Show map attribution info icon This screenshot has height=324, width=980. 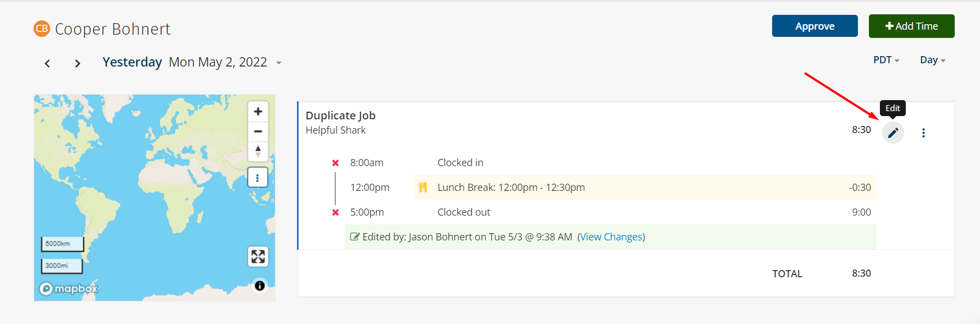(x=260, y=285)
